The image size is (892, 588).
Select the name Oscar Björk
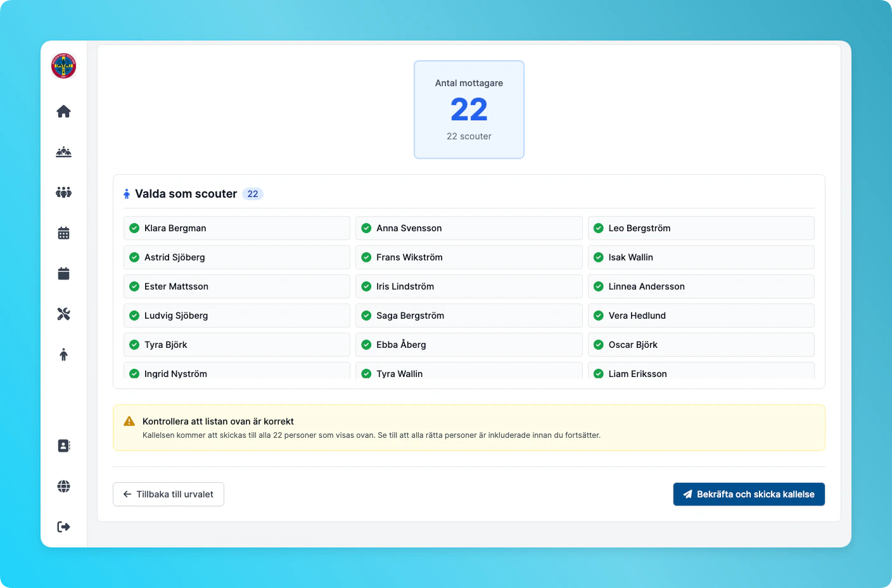(633, 345)
